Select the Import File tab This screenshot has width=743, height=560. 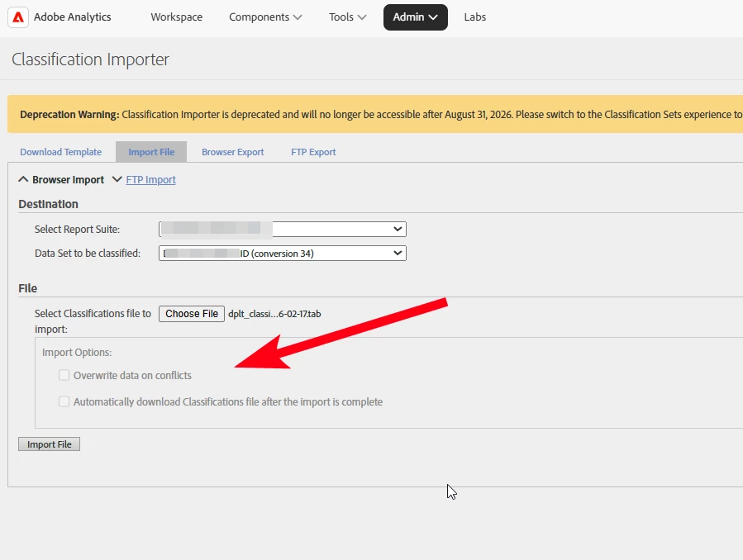click(151, 152)
